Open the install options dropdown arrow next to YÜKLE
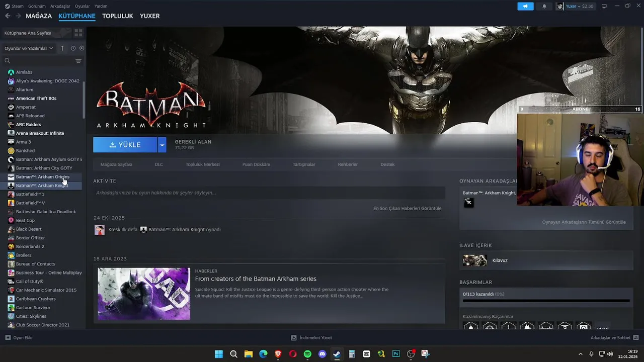The image size is (644, 362). pyautogui.click(x=162, y=145)
